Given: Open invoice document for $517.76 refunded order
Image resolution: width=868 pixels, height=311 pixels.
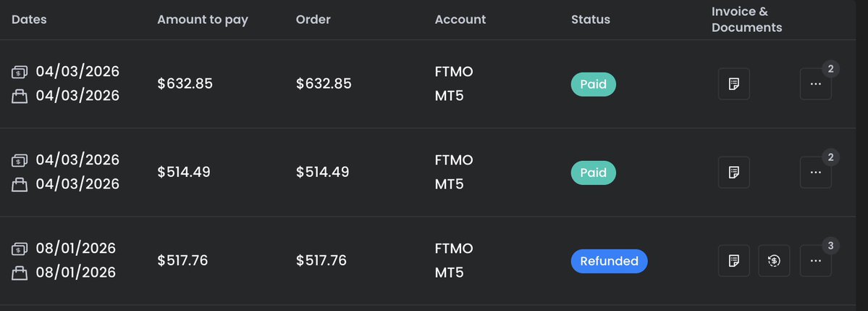Looking at the screenshot, I should 733,261.
